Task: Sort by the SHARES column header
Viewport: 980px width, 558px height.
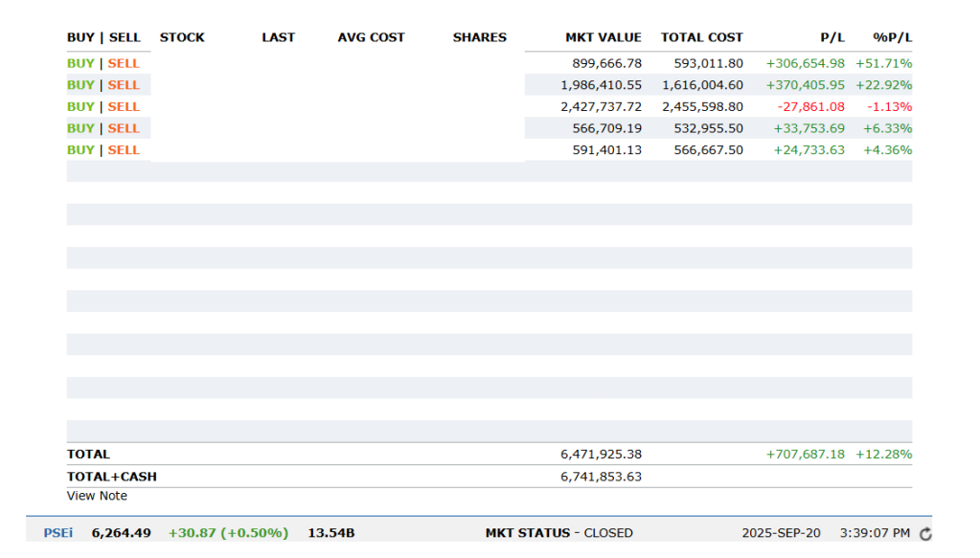Action: 479,37
